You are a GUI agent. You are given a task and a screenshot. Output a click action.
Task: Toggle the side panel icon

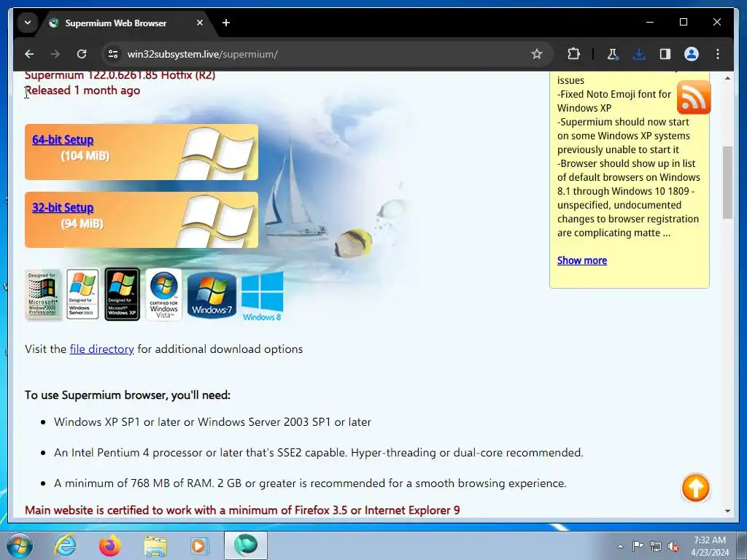click(x=665, y=54)
